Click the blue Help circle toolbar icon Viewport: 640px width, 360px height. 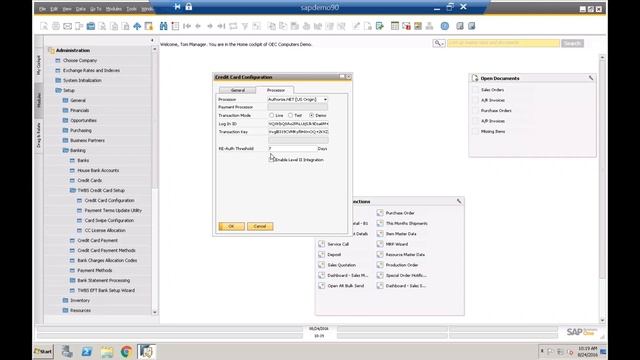click(444, 26)
